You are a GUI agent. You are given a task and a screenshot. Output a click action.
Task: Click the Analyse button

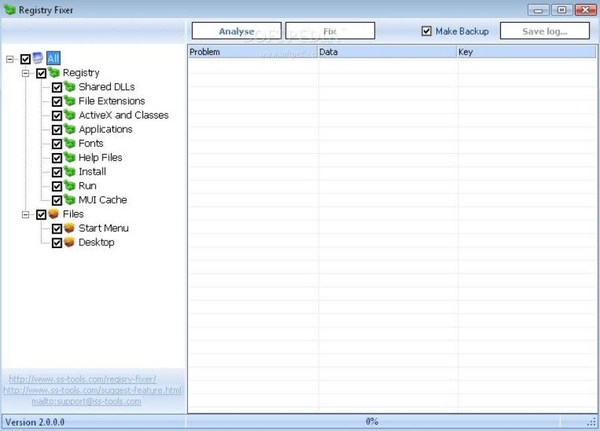[x=236, y=31]
